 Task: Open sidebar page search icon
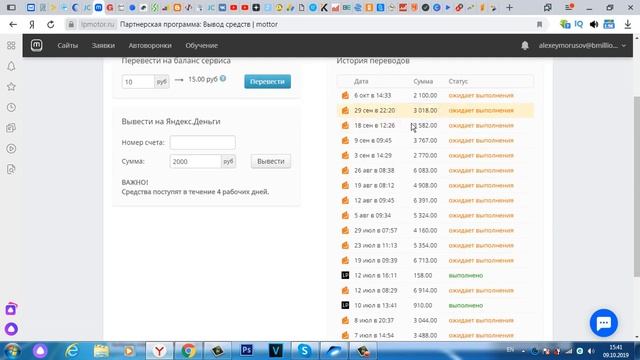[x=11, y=169]
